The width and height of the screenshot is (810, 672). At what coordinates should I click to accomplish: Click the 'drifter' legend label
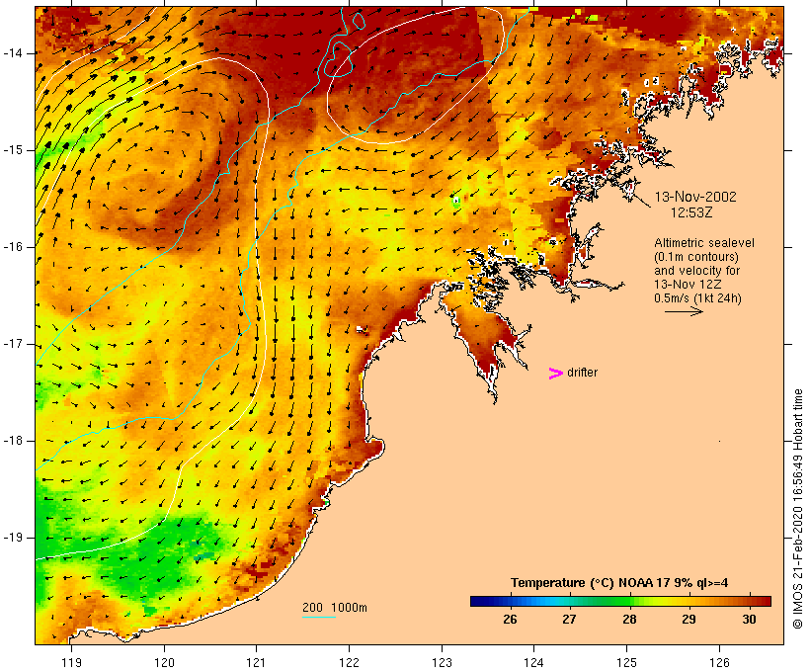[582, 373]
